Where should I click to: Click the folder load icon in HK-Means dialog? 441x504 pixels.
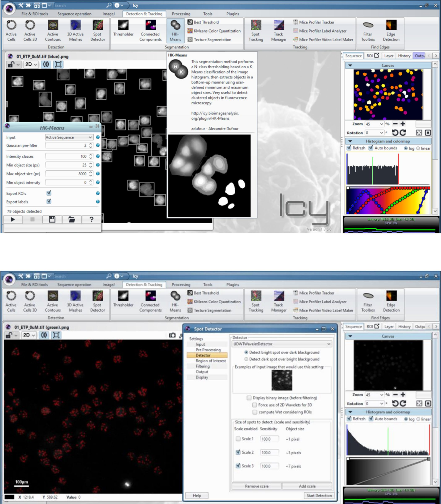[x=72, y=219]
